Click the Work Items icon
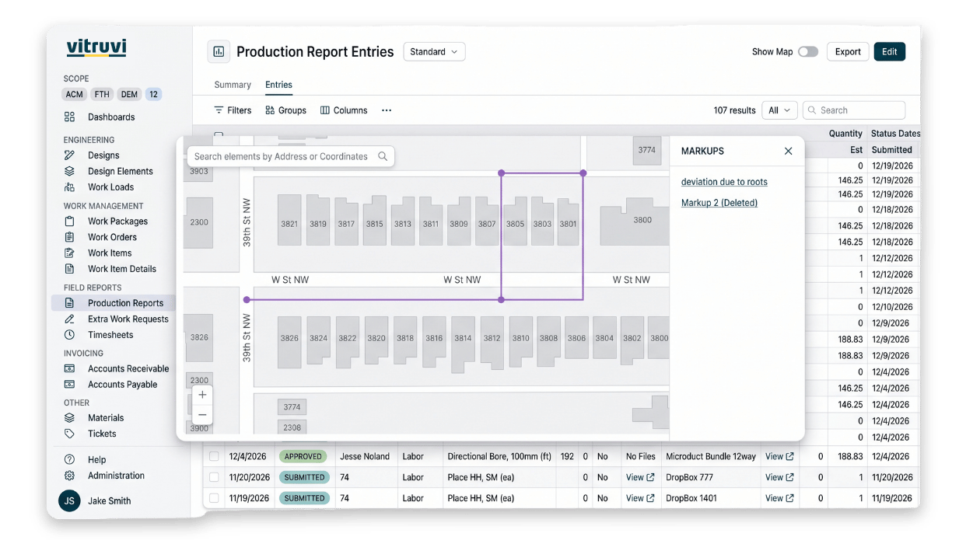This screenshot has width=980, height=544. pyautogui.click(x=70, y=253)
